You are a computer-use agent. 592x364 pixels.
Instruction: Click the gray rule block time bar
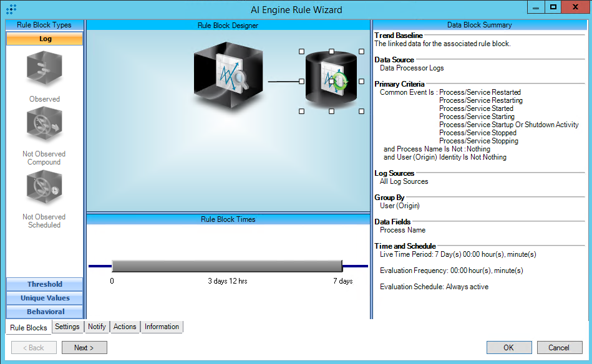click(x=227, y=266)
